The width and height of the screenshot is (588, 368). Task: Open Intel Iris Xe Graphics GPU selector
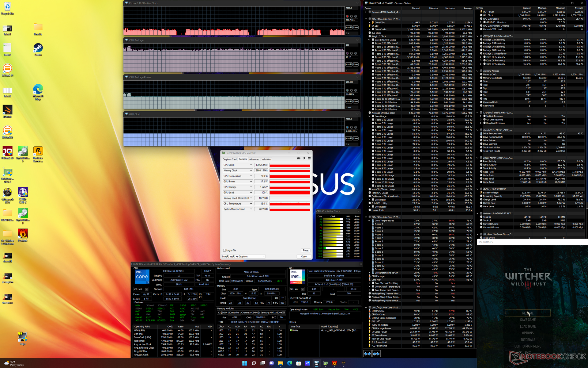243,256
